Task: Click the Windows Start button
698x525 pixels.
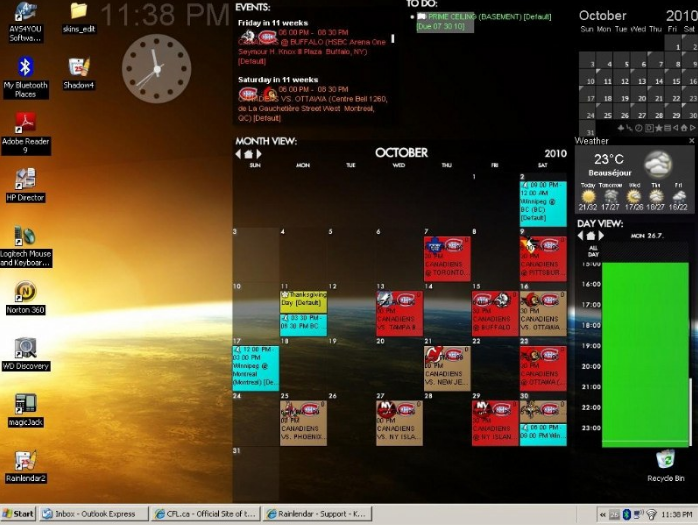Action: pos(19,514)
